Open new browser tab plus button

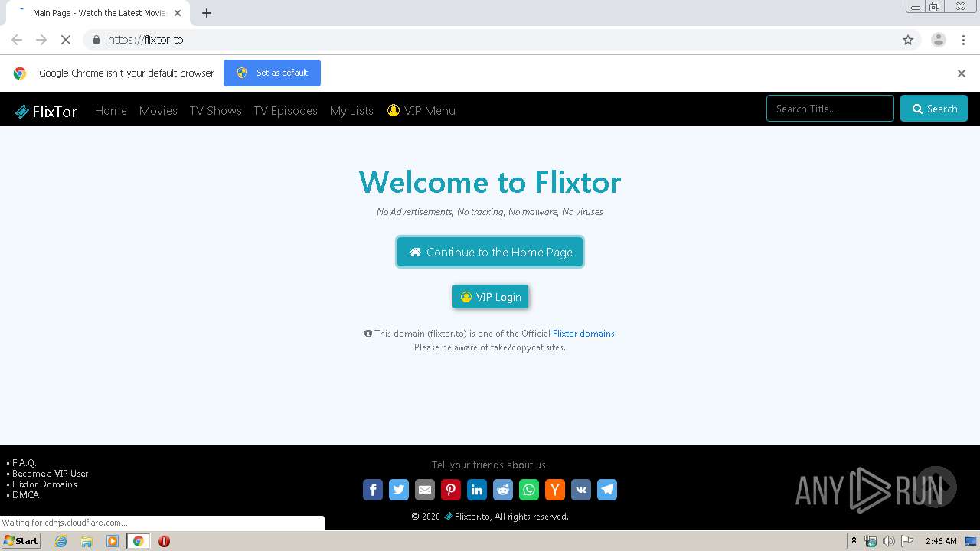click(207, 13)
